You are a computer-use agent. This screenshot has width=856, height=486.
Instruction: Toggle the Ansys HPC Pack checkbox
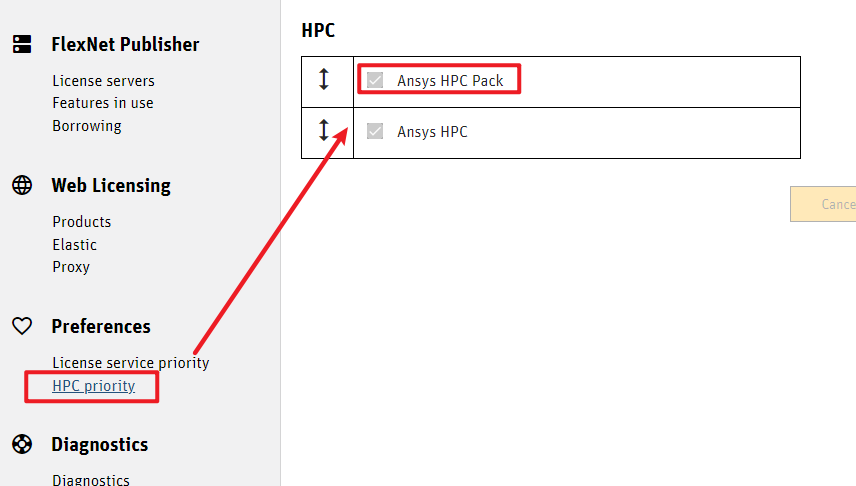(375, 80)
